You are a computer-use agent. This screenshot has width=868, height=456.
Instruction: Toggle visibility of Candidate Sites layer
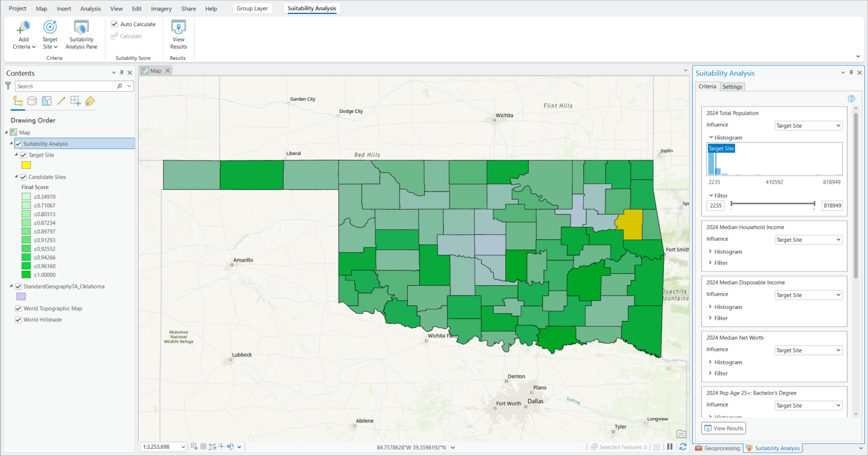[23, 177]
